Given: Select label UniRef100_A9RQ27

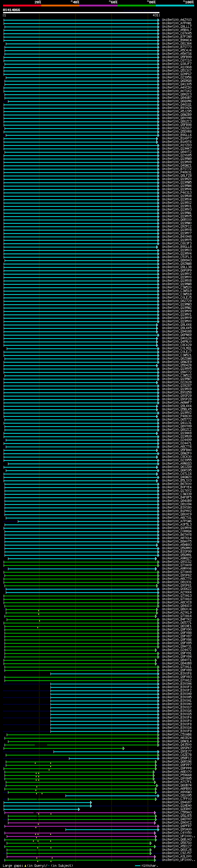Looking at the screenshot, I should tap(177, 558).
